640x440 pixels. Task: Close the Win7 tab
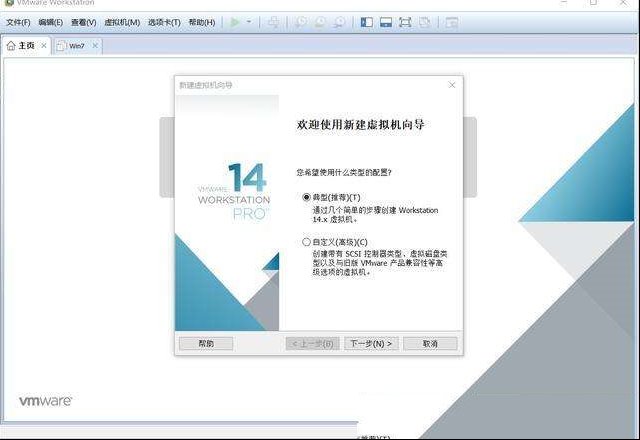click(95, 45)
